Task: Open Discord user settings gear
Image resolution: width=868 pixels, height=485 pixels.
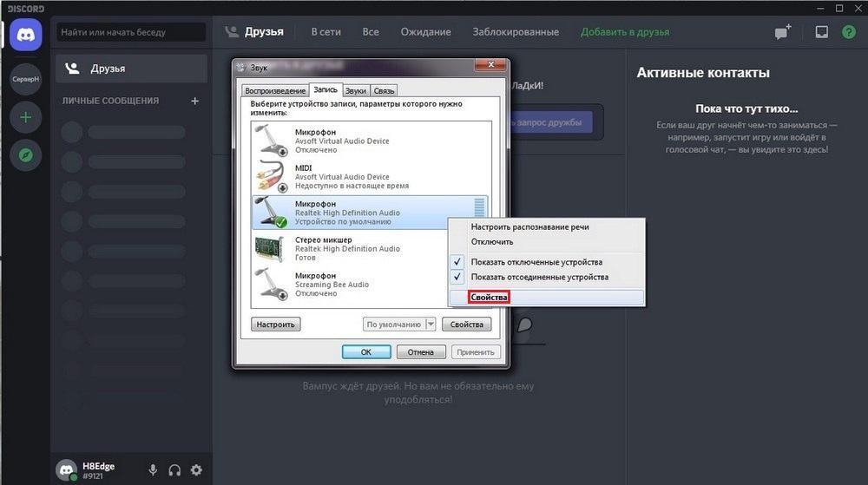Action: (196, 470)
